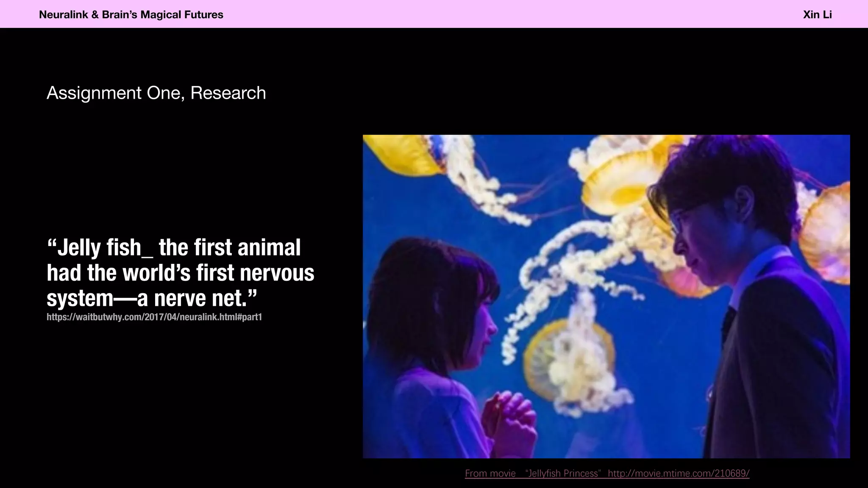Click the "Jelly fish_ the first animal" quote line
The width and height of the screenshot is (868, 488).
point(174,248)
